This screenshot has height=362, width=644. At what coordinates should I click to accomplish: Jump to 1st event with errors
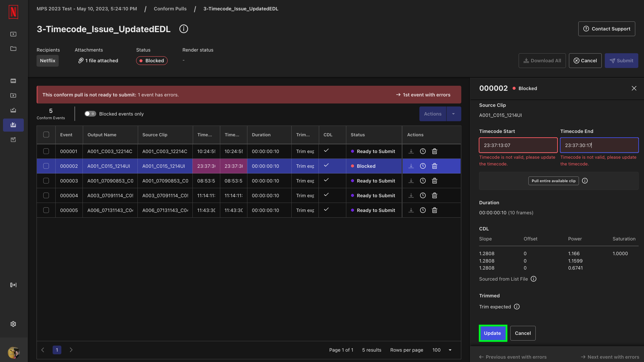[423, 95]
